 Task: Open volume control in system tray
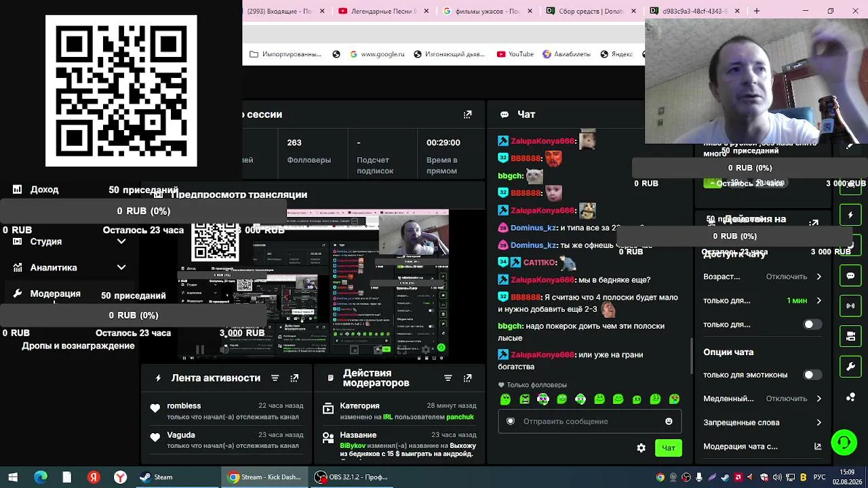[777, 477]
